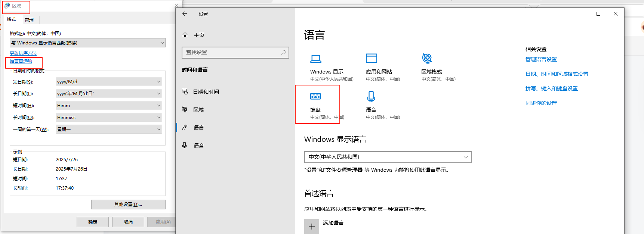Click the back arrow in Settings
Image resolution: width=644 pixels, height=234 pixels.
point(184,14)
